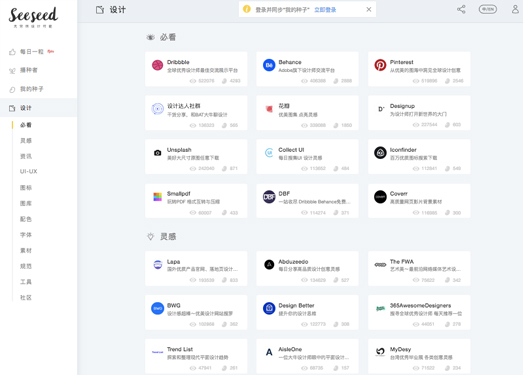Open 播种者 in the sidebar
This screenshot has width=523, height=375.
pos(29,70)
